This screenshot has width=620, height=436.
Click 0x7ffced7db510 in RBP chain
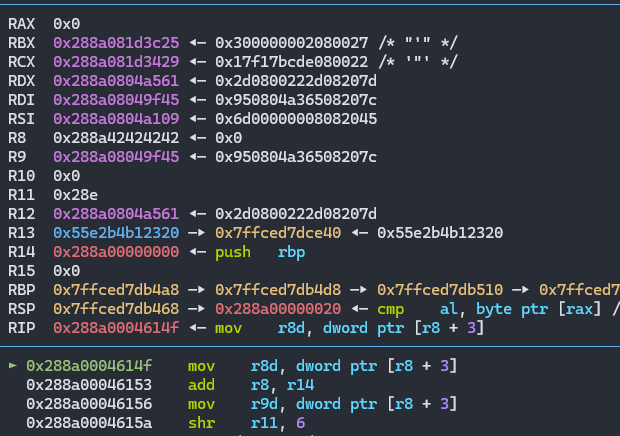pyautogui.click(x=440, y=290)
